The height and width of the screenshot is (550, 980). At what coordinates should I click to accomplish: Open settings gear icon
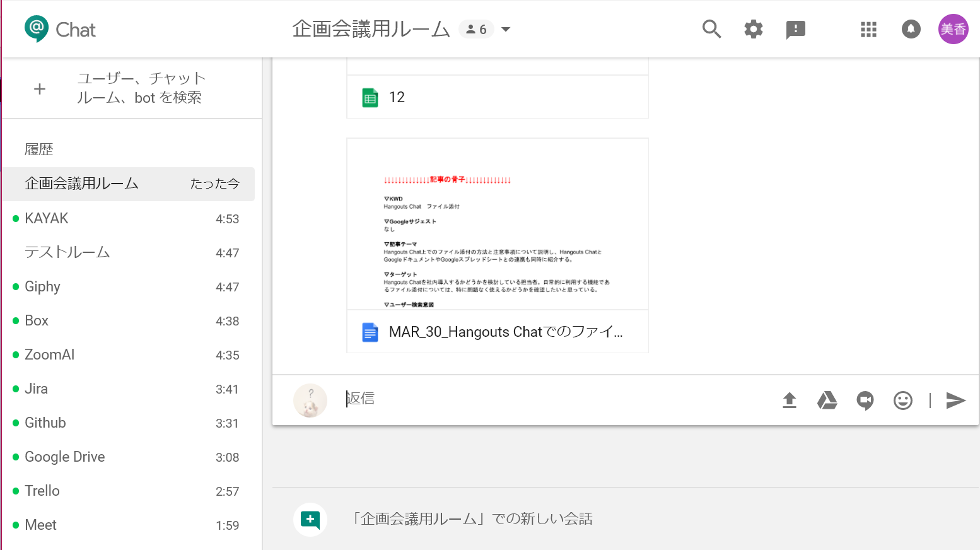[753, 29]
